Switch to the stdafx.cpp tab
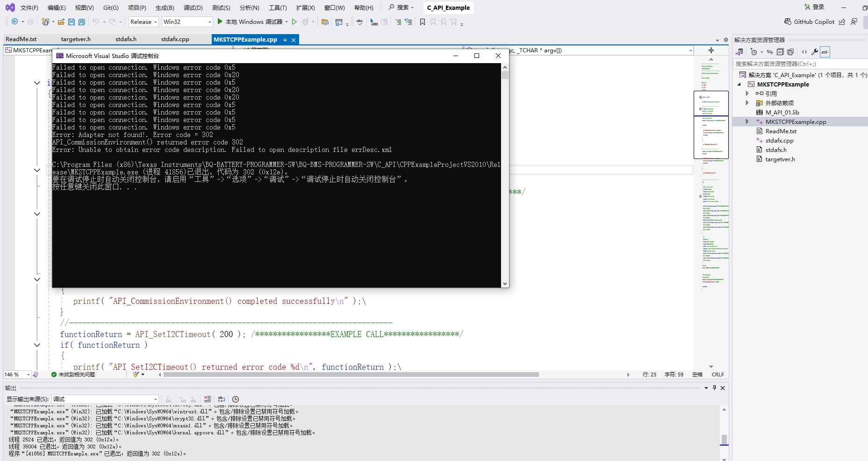The width and height of the screenshot is (868, 461). tap(175, 39)
